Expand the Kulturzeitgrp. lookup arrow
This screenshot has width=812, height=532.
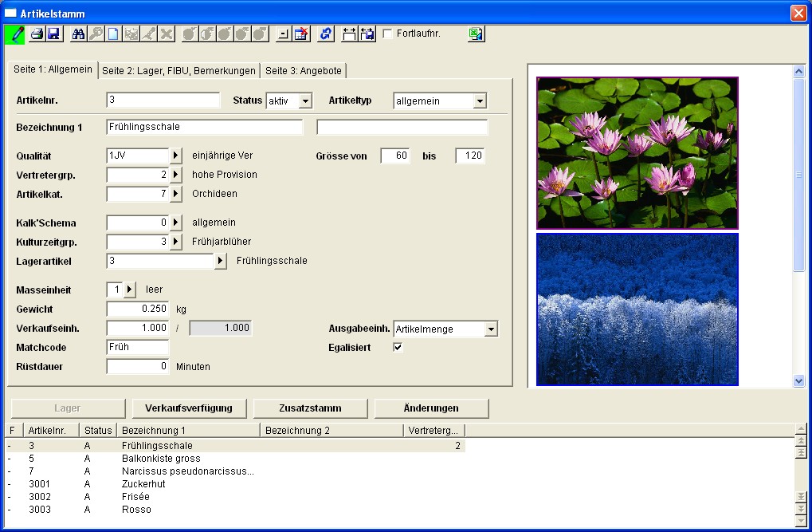tap(175, 242)
